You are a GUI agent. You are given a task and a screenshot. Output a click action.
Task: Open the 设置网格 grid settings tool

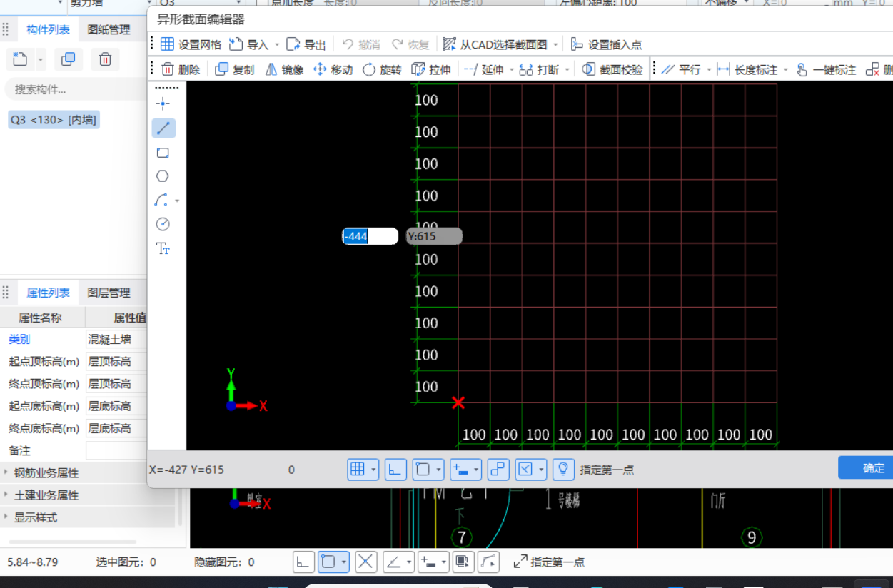tap(191, 44)
